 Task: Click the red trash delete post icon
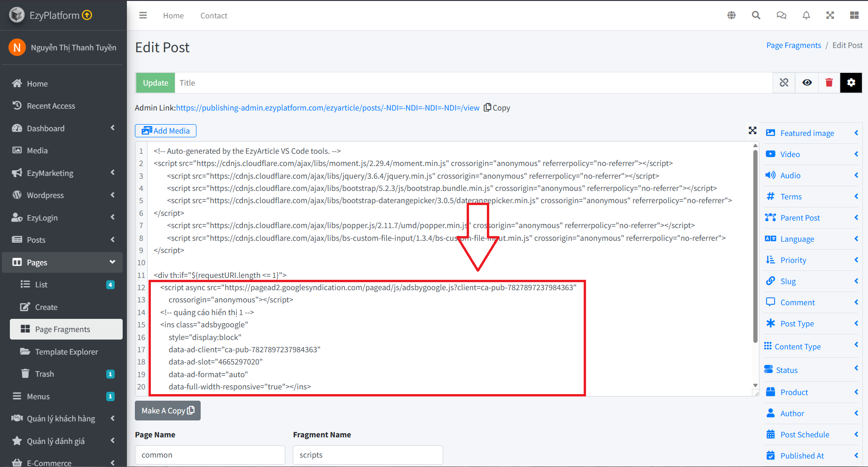pyautogui.click(x=829, y=83)
